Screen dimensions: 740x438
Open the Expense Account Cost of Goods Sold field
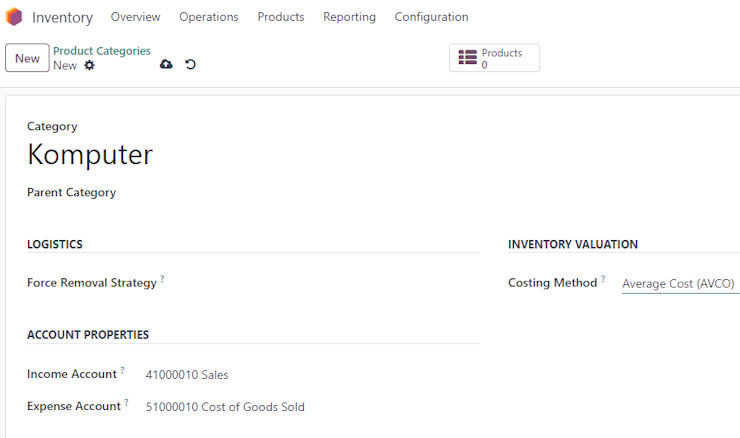tap(312, 407)
